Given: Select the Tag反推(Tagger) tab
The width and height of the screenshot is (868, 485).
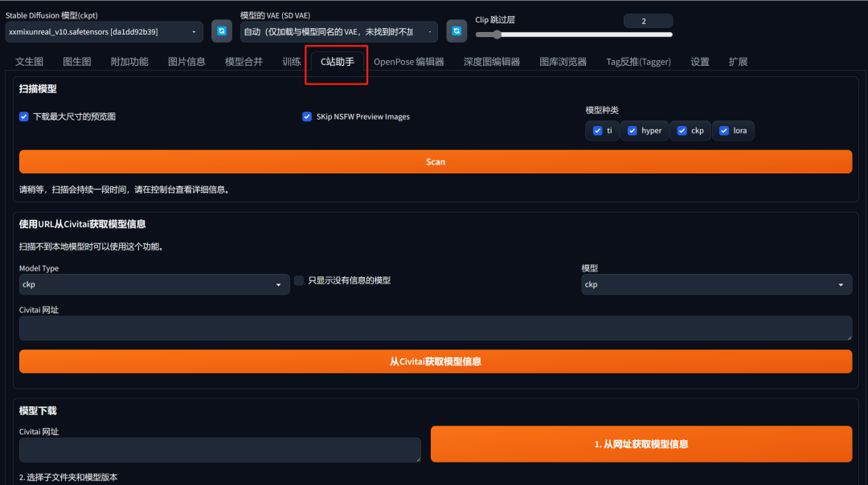Looking at the screenshot, I should [638, 61].
